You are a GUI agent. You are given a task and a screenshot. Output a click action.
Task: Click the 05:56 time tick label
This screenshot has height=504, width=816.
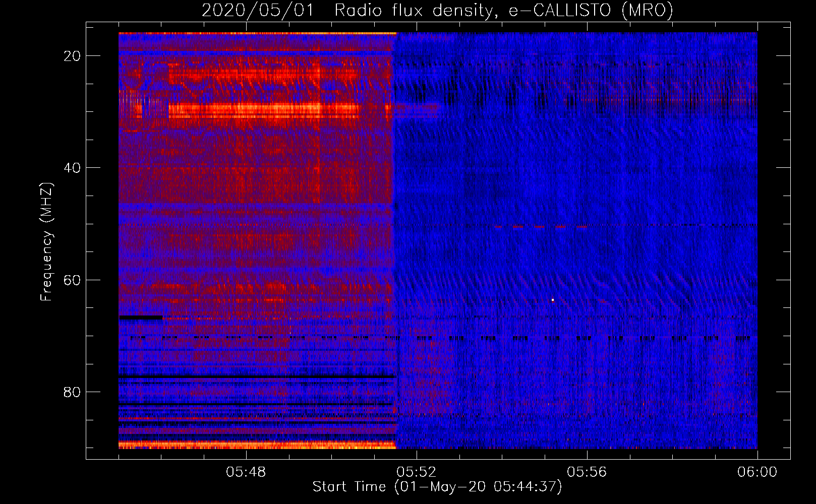point(587,472)
